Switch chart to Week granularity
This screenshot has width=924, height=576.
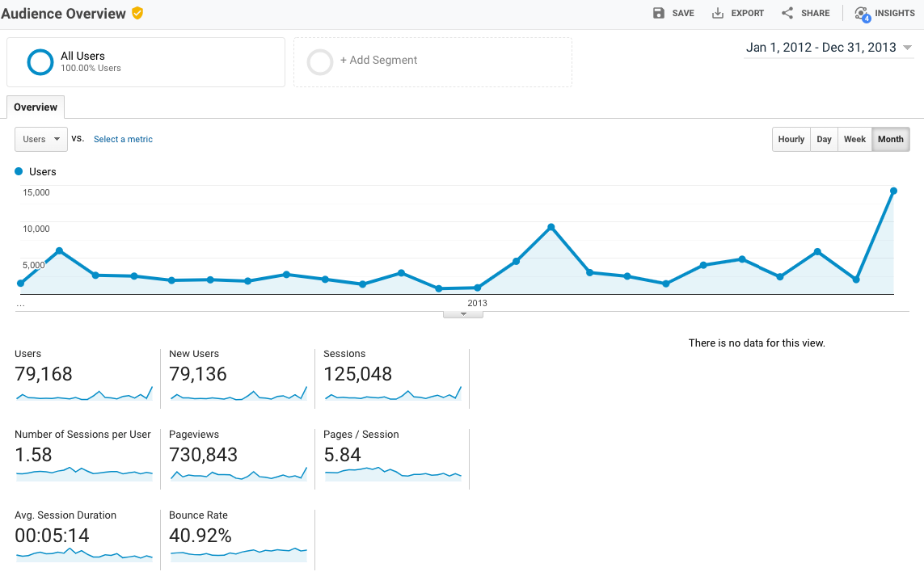pos(854,139)
